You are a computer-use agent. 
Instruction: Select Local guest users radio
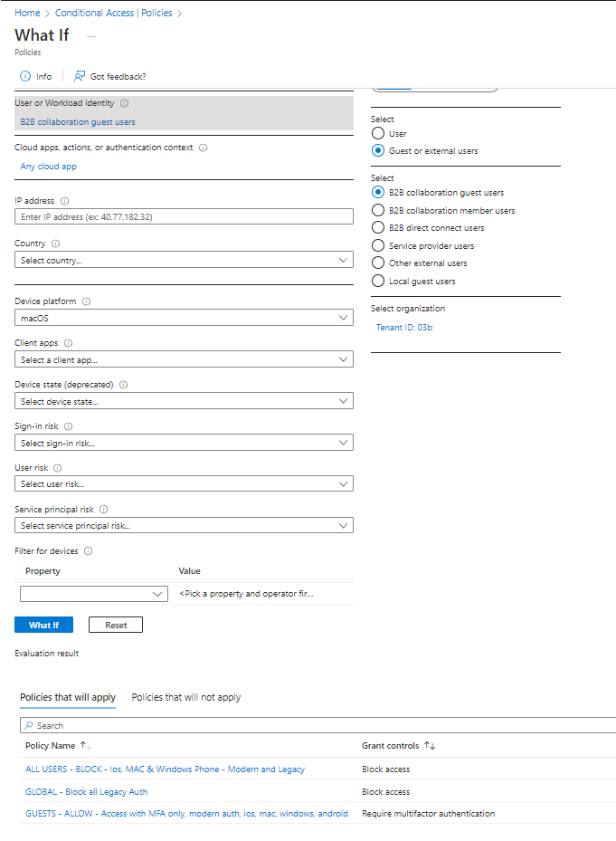tap(378, 281)
